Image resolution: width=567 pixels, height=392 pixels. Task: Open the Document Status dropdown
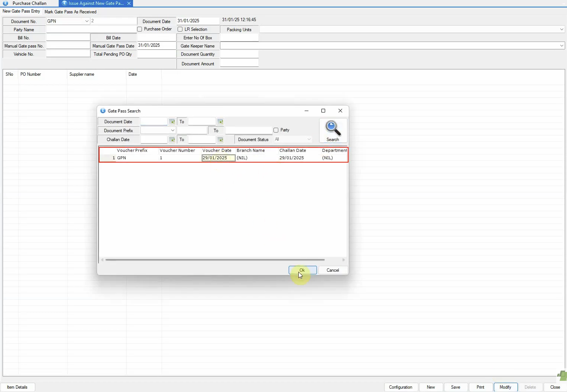(309, 140)
